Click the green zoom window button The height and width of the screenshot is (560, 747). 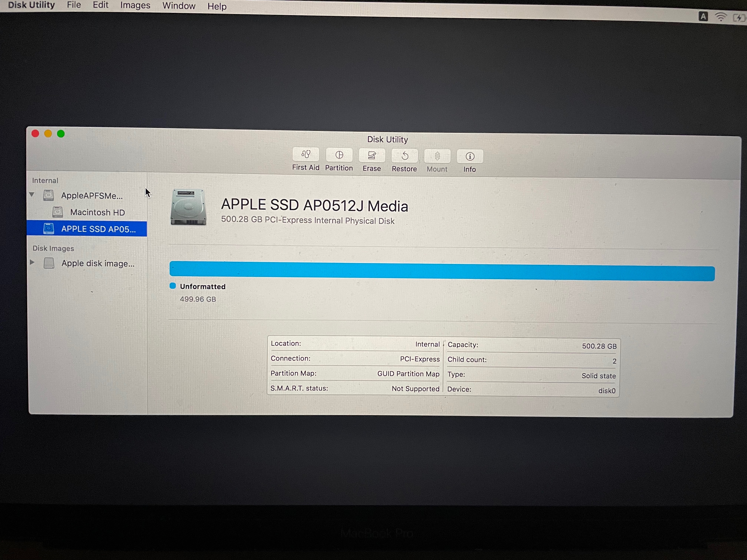pyautogui.click(x=61, y=134)
